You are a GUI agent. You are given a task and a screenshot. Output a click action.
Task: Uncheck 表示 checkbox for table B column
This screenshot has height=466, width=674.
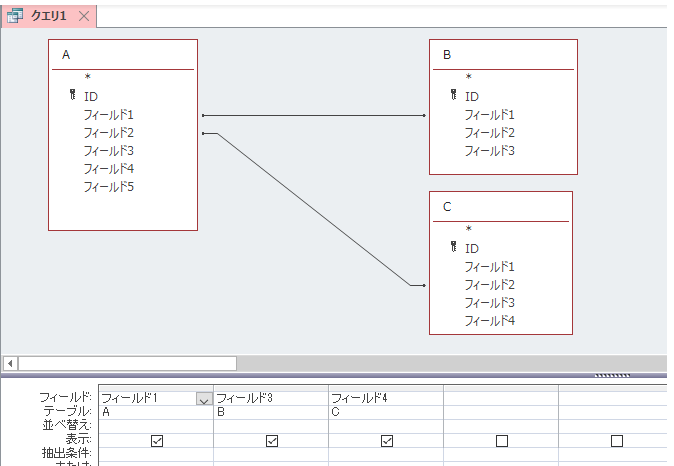(272, 441)
